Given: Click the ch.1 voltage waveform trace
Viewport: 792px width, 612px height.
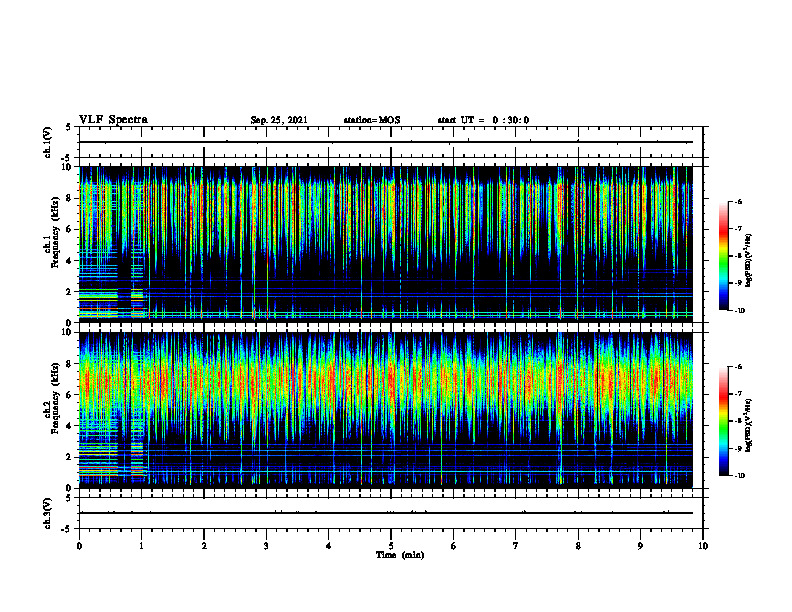Looking at the screenshot, I should [x=386, y=142].
